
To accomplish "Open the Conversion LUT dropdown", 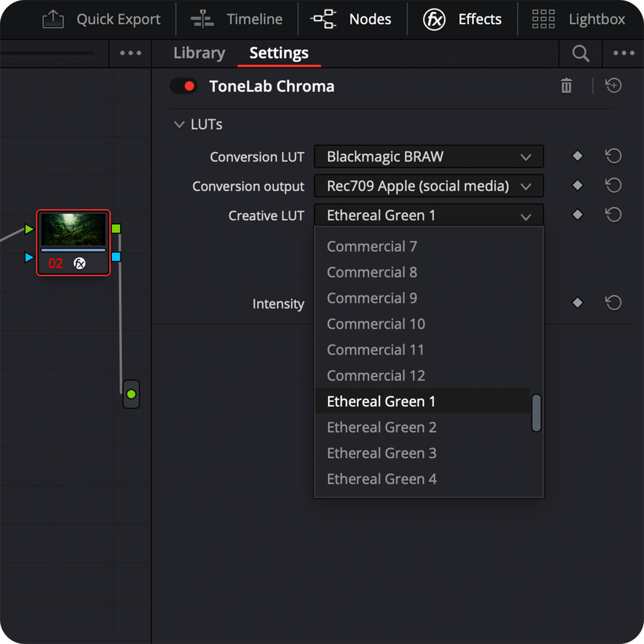I will [429, 157].
